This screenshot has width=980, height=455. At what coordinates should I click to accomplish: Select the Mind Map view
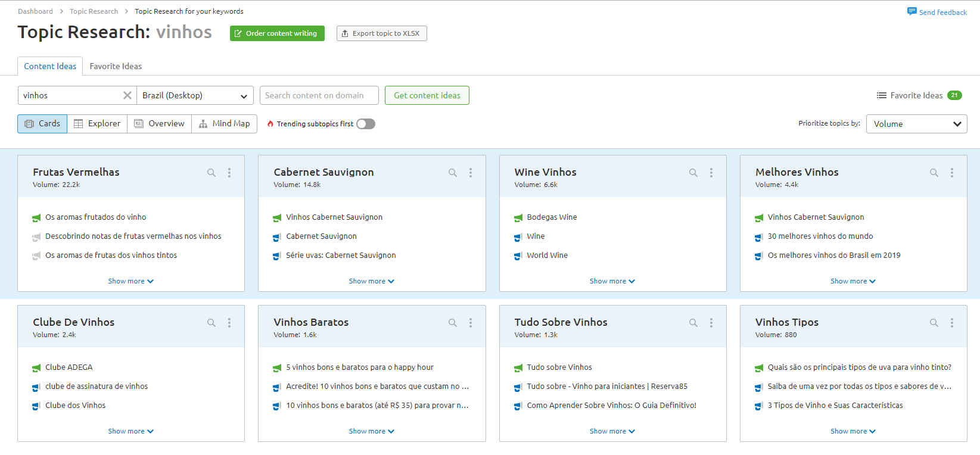pos(224,124)
